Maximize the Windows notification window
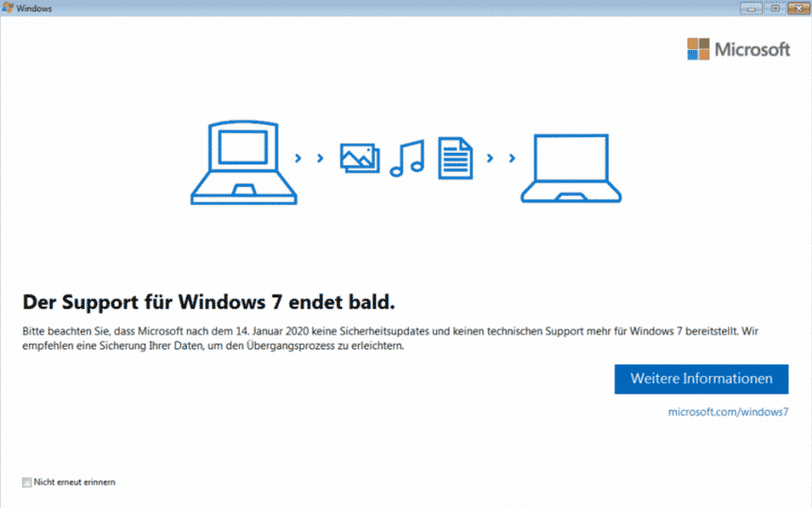 [775, 8]
